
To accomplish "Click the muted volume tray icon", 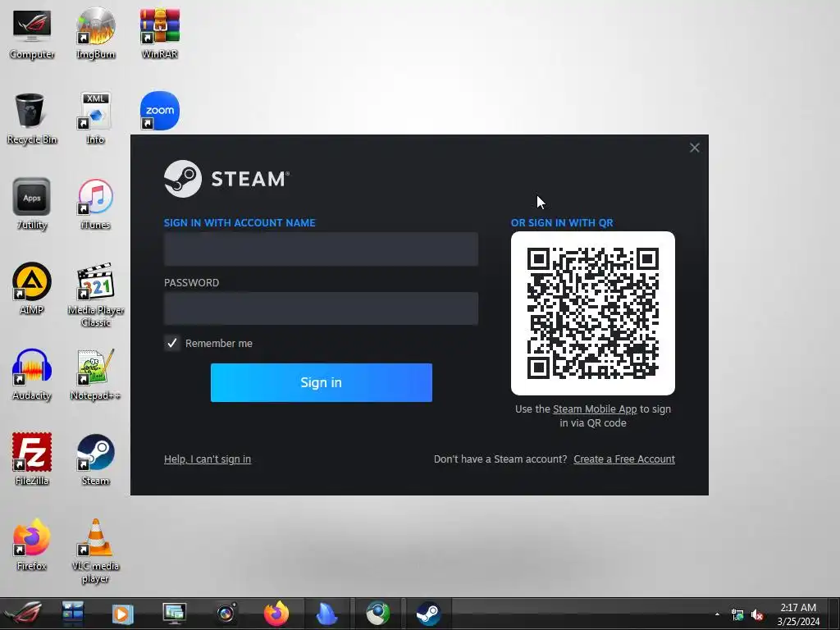I will pos(757,615).
